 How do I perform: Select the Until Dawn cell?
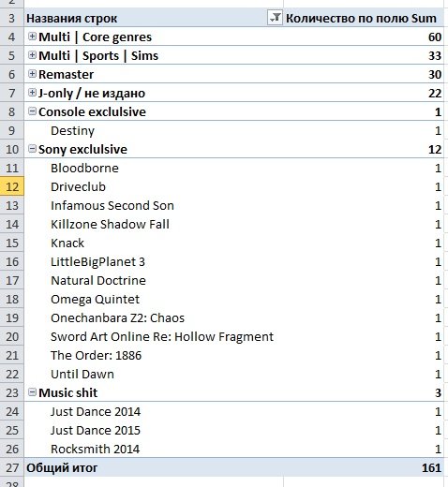tap(154, 374)
